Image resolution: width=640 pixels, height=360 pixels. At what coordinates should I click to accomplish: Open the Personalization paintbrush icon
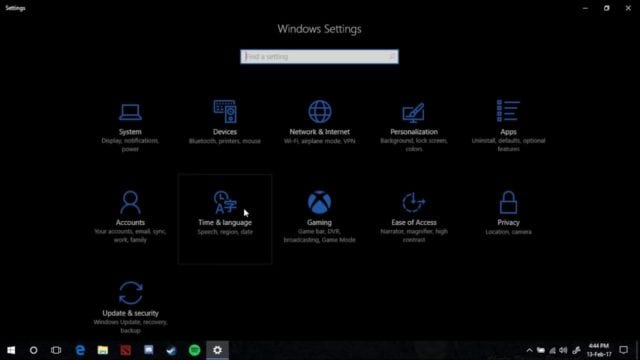pos(413,112)
